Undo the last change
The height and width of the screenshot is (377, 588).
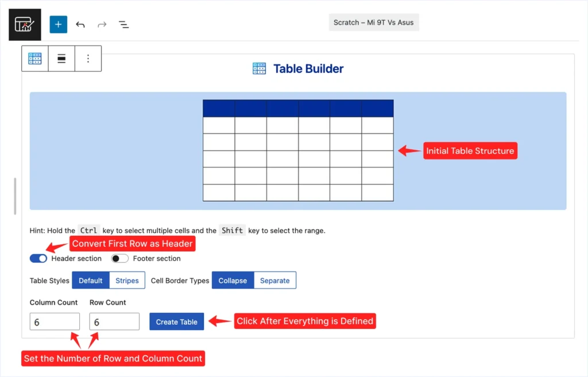80,25
